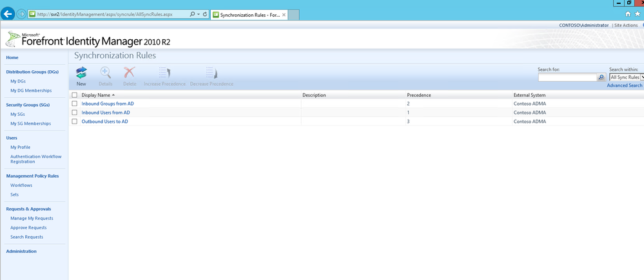
Task: Click precedence value 3 for Outbound Users
Action: [x=408, y=122]
